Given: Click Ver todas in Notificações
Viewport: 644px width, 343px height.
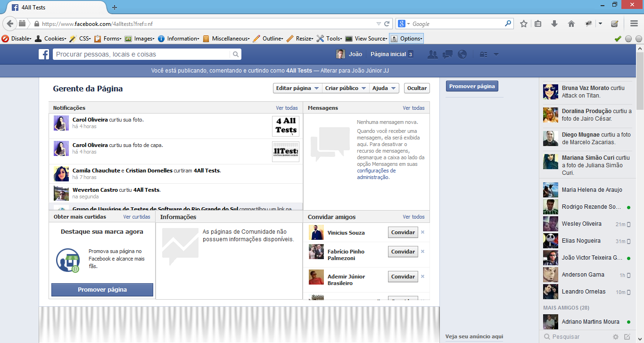Looking at the screenshot, I should click(x=287, y=108).
